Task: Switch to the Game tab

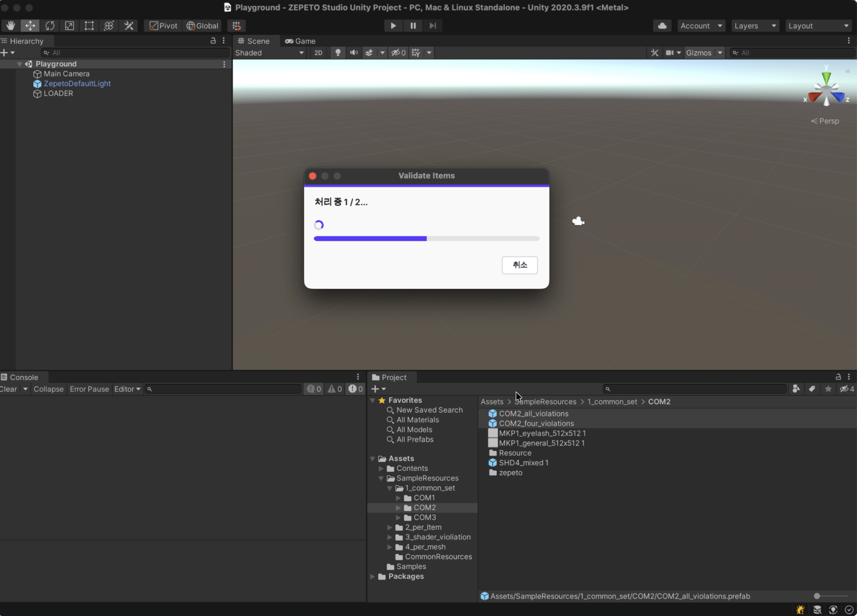Action: click(x=300, y=41)
